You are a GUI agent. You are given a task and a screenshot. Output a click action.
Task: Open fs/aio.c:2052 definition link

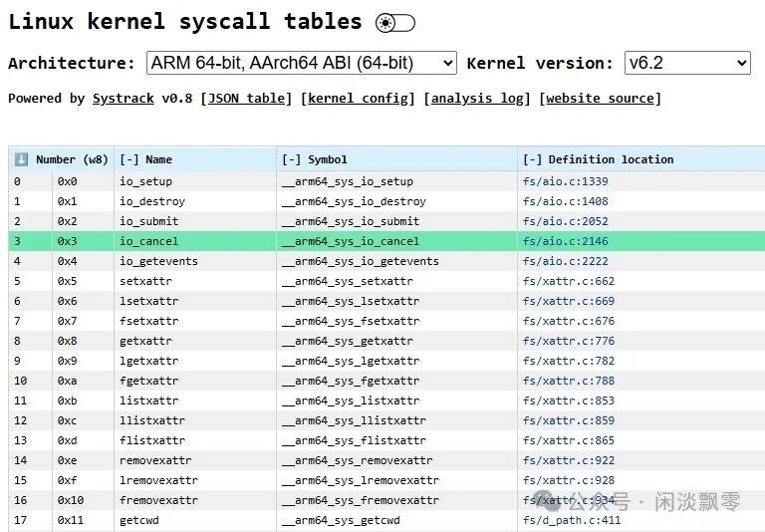[566, 221]
